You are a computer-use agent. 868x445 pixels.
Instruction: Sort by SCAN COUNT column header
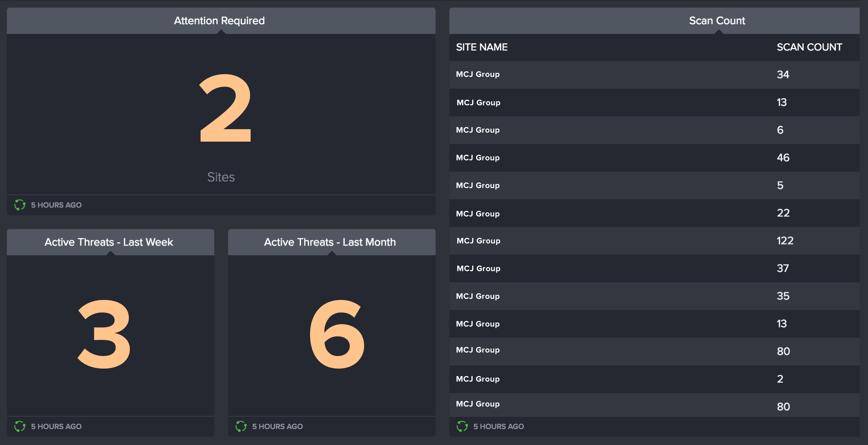pos(809,47)
